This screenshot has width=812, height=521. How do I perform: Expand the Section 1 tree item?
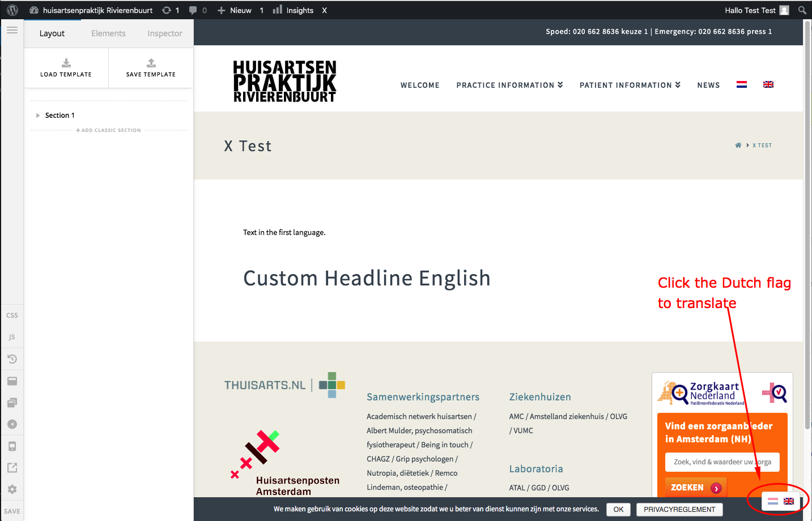pos(38,116)
